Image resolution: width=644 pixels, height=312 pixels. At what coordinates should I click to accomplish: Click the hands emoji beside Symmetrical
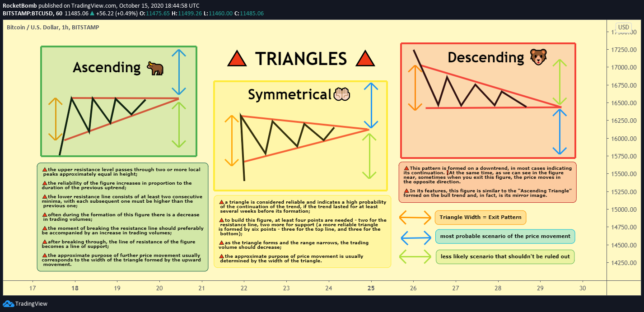click(342, 94)
